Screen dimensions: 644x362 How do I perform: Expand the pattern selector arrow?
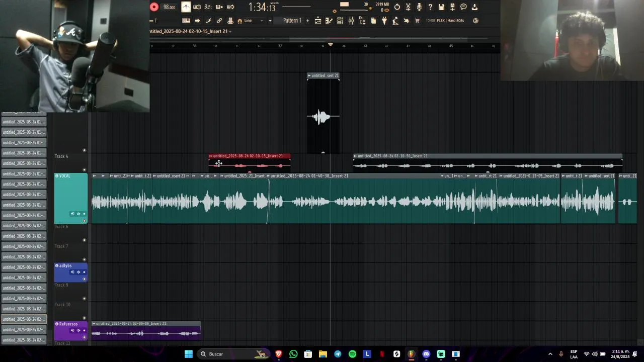point(270,21)
